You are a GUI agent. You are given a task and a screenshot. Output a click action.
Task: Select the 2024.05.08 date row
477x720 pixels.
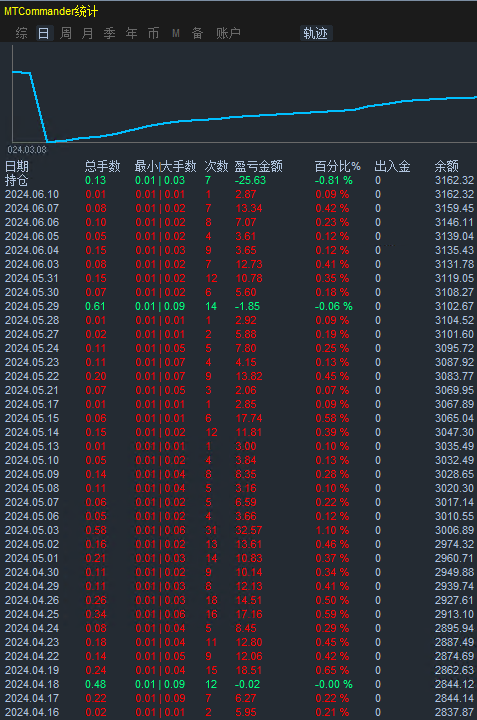[238, 488]
